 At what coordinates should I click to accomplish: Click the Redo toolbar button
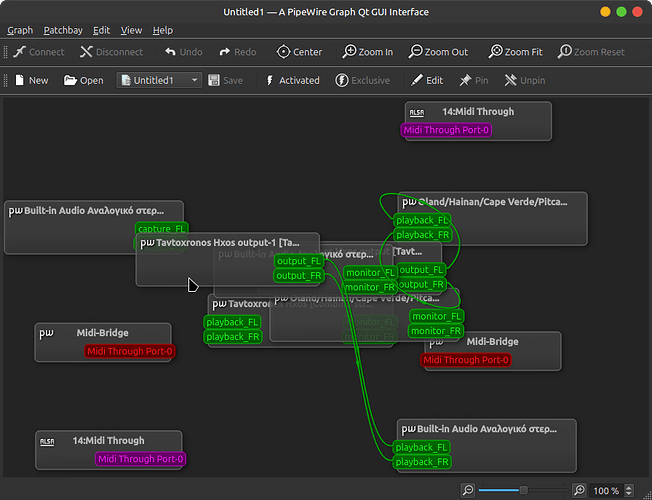[238, 52]
